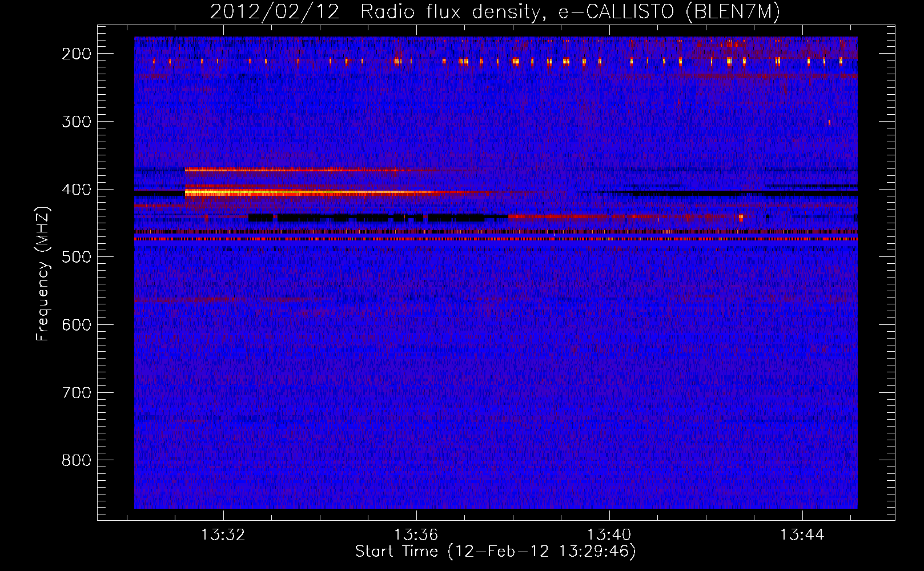The width and height of the screenshot is (924, 571).
Task: Click the 200 frequency tick label
Action: [76, 54]
